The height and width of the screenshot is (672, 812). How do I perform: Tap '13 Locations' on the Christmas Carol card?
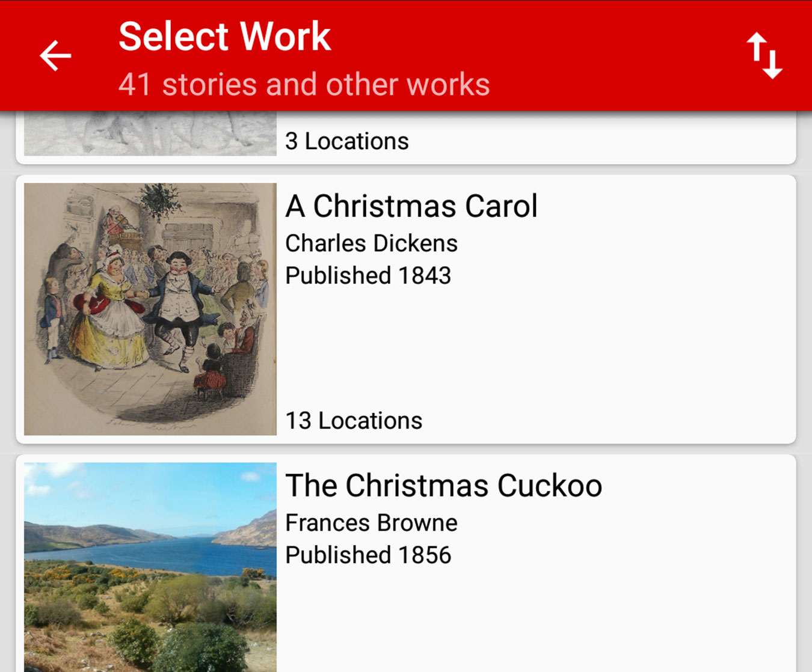354,421
